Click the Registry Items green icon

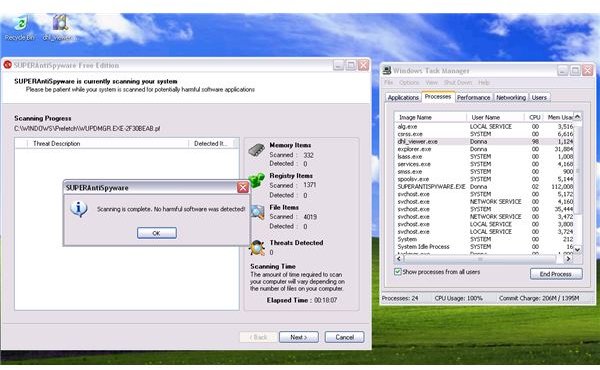tap(256, 180)
